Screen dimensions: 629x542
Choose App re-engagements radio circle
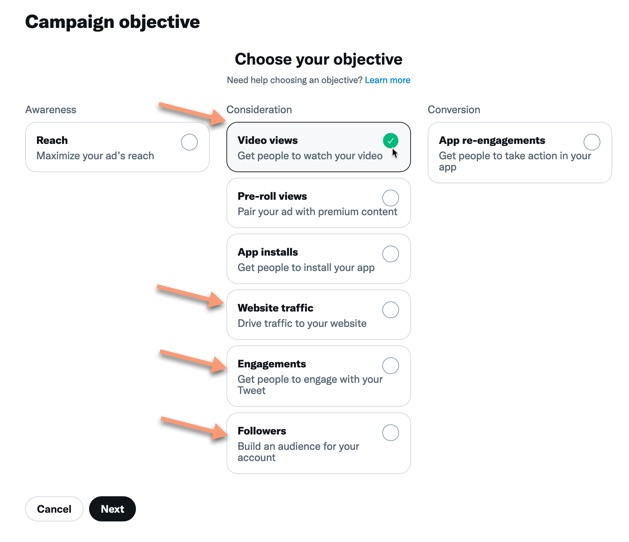point(592,142)
